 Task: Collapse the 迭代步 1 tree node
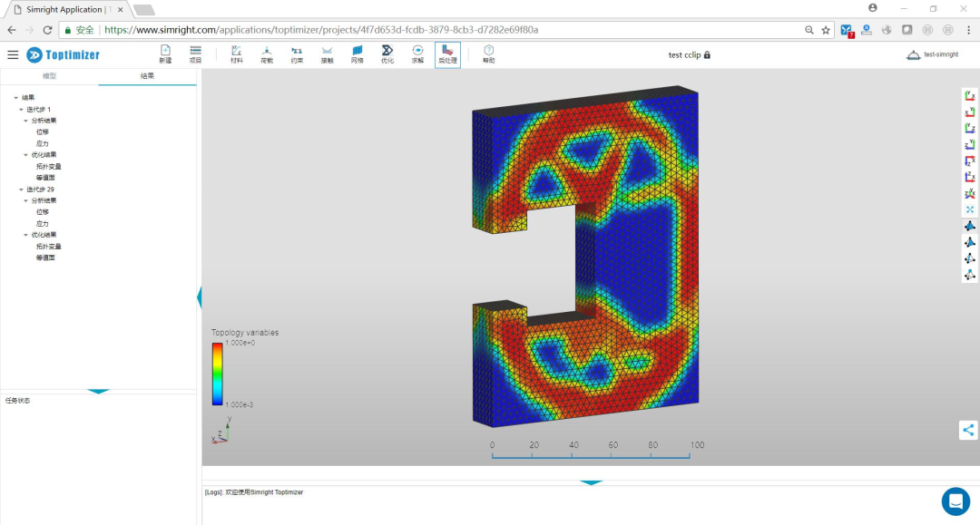click(21, 109)
